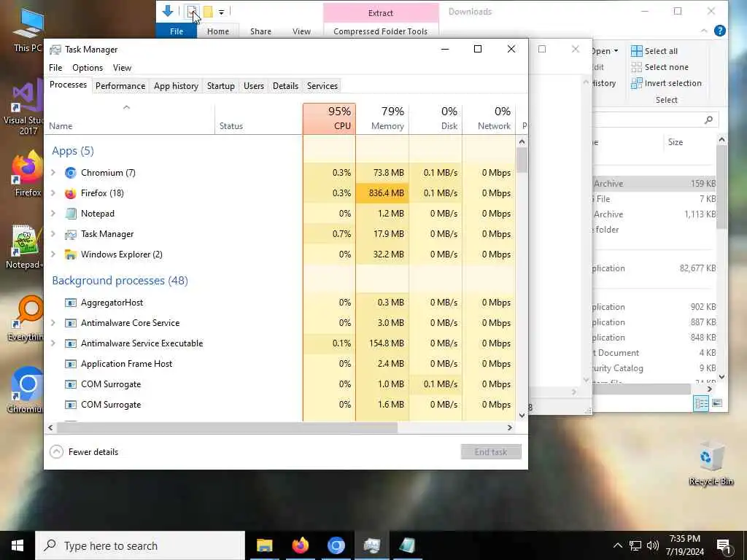747x560 pixels.
Task: Click the Task Manager horizontal scrollbar thumb
Action: tap(228, 427)
